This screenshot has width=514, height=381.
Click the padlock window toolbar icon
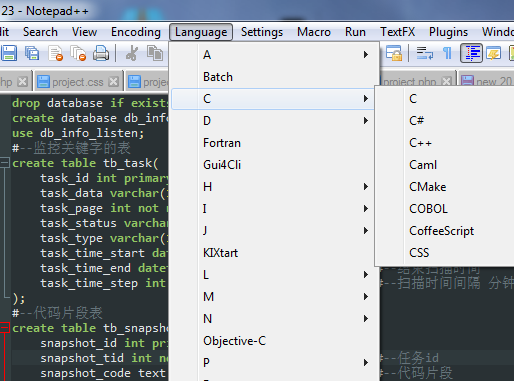394,53
